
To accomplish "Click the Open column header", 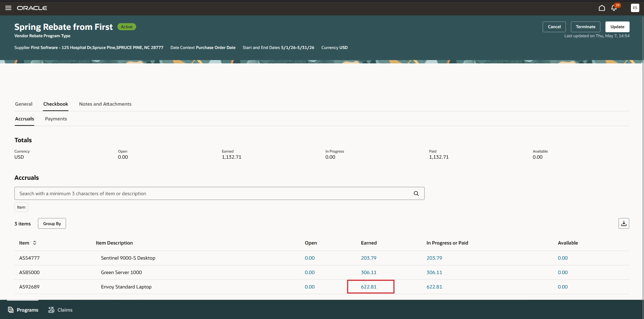I will pos(311,243).
